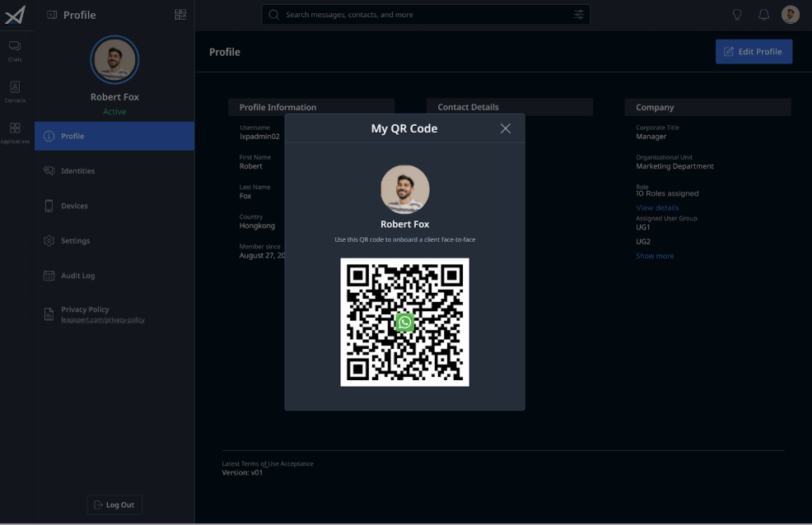Expand user groups with Show more

pos(655,256)
